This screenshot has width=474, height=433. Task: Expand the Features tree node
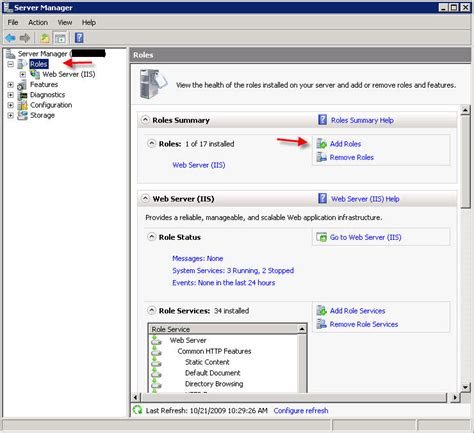pyautogui.click(x=11, y=85)
